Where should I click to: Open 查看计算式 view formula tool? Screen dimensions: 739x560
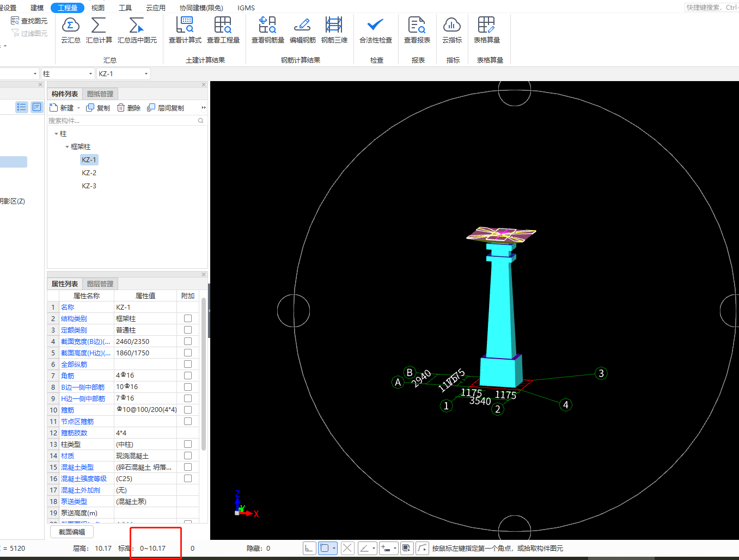[x=185, y=30]
